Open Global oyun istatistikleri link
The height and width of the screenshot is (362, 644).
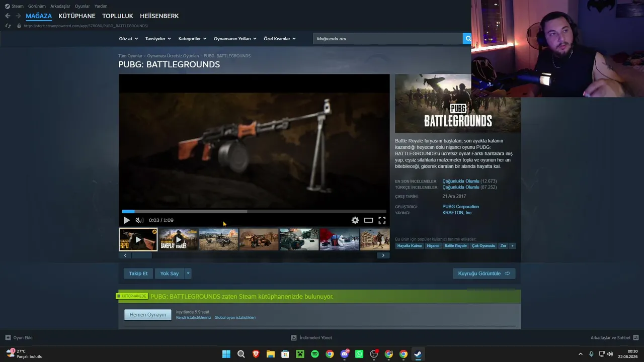tap(235, 318)
